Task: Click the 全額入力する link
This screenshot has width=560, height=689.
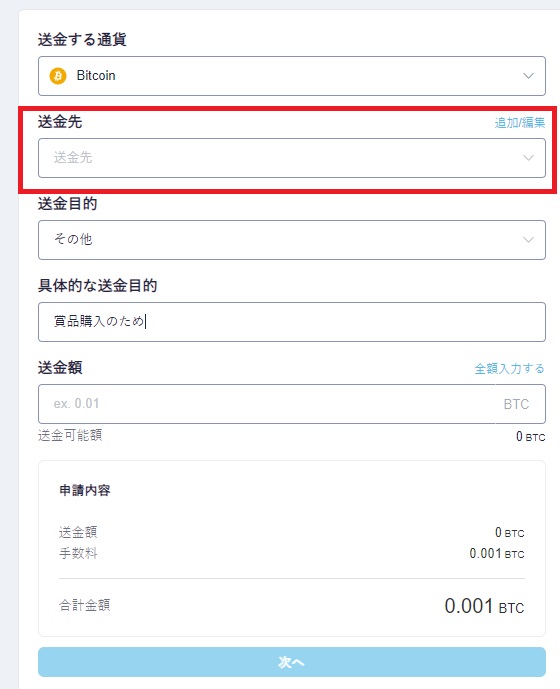Action: [509, 368]
